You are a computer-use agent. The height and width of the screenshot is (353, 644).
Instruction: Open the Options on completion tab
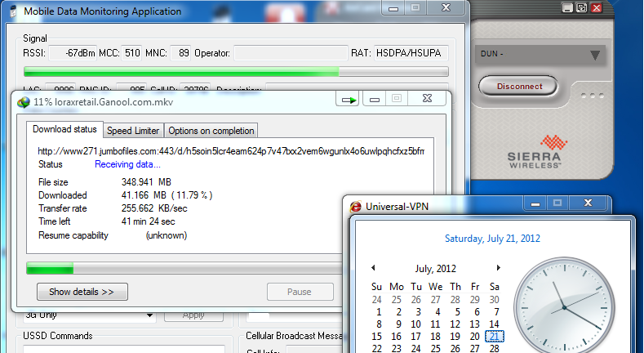tap(211, 131)
